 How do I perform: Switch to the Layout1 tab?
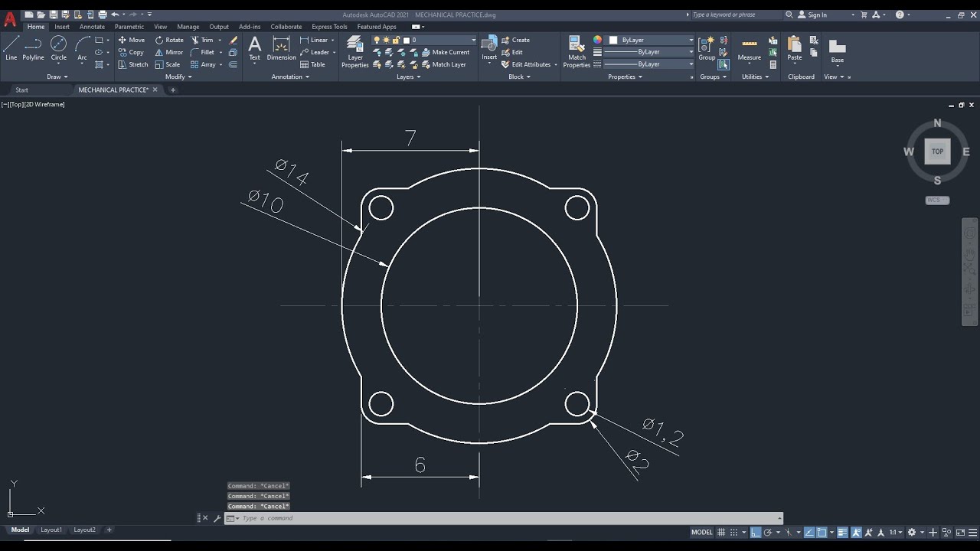click(x=51, y=530)
